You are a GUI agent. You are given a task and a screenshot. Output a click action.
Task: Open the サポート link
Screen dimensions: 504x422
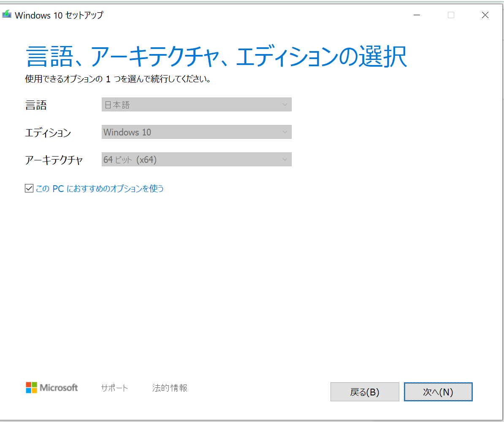point(114,388)
